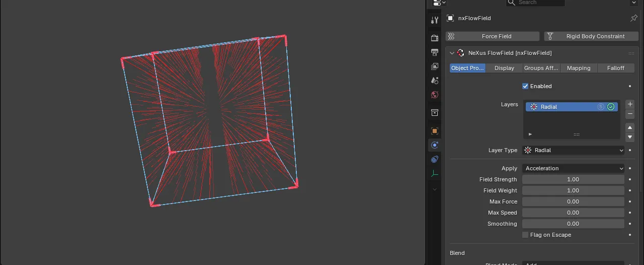This screenshot has height=265, width=644.
Task: Click the nxFlowField object name text
Action: click(474, 18)
